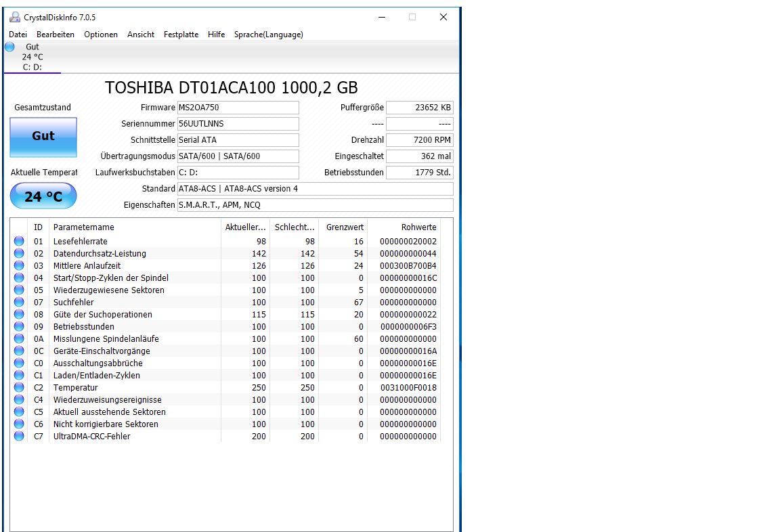Click threshold value 67 in Suchfehler row
Image resolution: width=780 pixels, height=532 pixels.
pyautogui.click(x=359, y=303)
